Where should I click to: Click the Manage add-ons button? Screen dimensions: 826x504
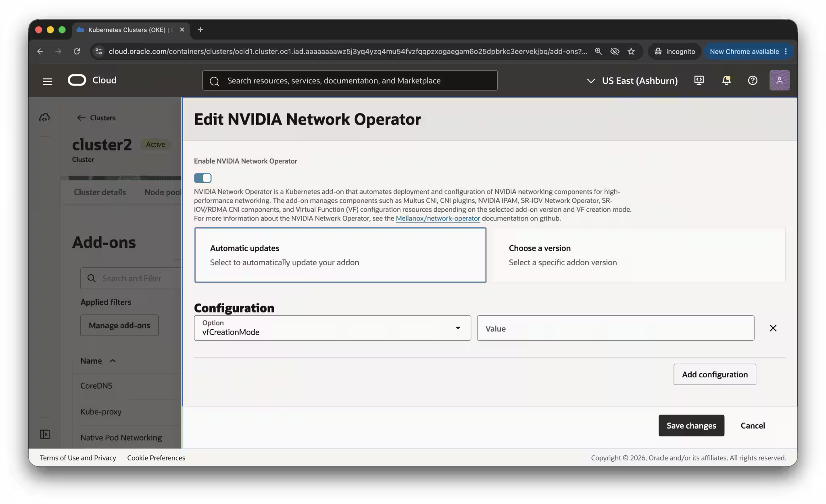119,325
